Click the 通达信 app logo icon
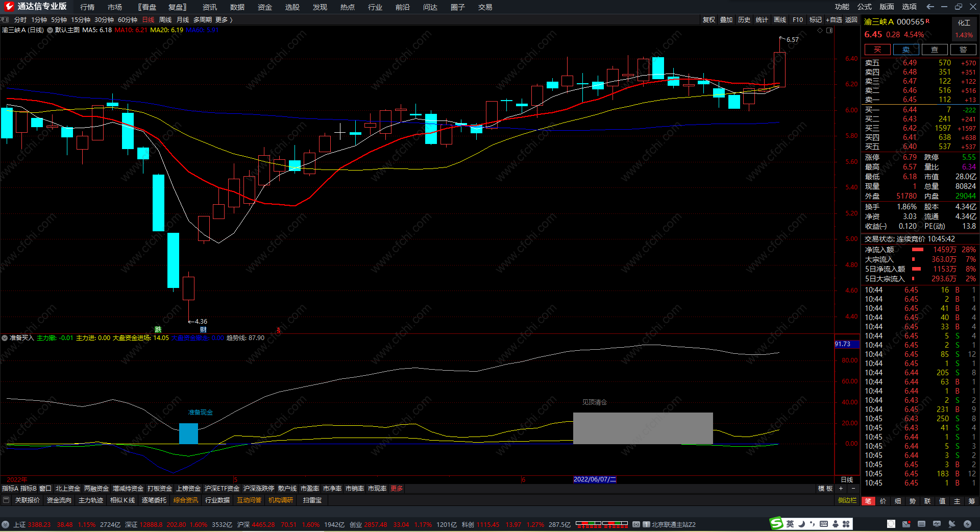 tap(9, 6)
